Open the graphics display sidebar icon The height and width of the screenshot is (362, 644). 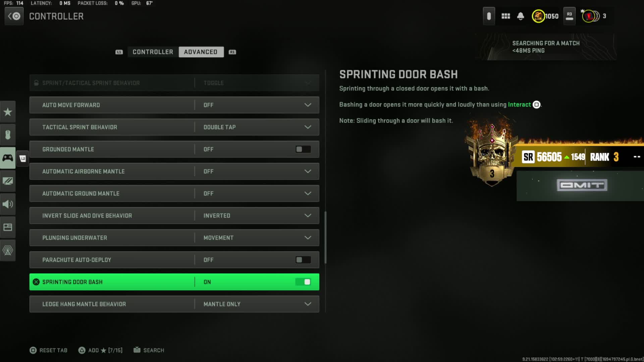tap(8, 181)
